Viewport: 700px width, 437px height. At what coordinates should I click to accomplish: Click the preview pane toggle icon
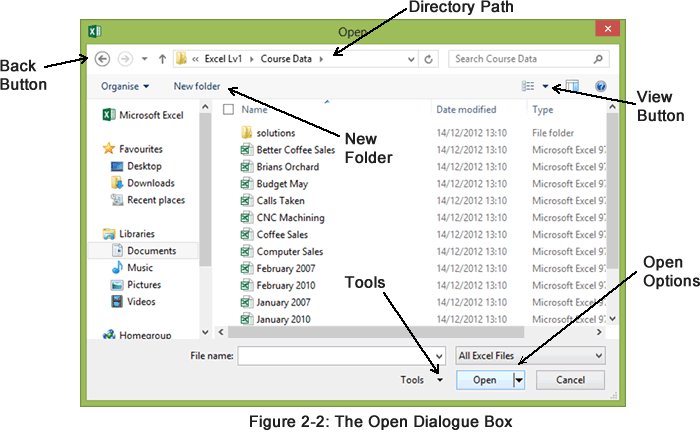(572, 87)
